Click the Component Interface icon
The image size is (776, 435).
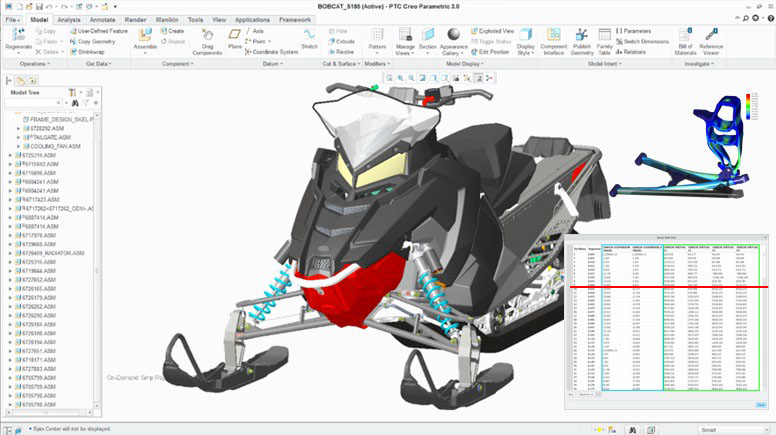coord(553,35)
